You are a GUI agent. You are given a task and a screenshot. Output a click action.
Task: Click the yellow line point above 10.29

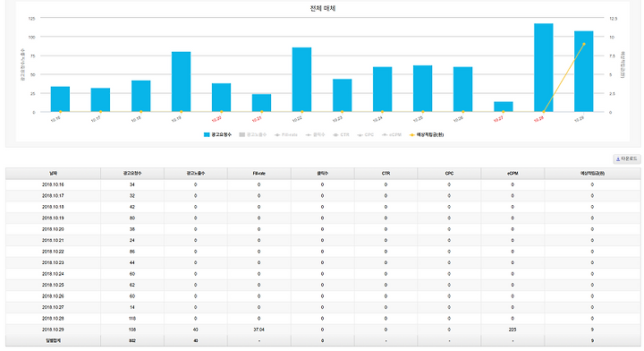pyautogui.click(x=583, y=44)
